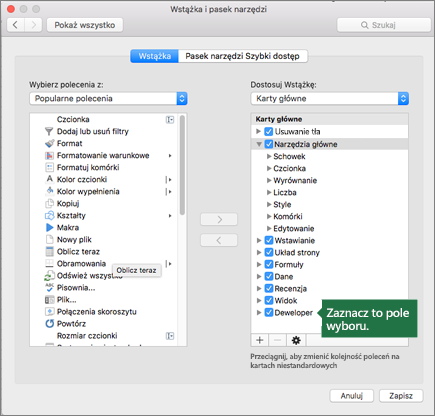Select the Style group in the tree

click(x=282, y=204)
